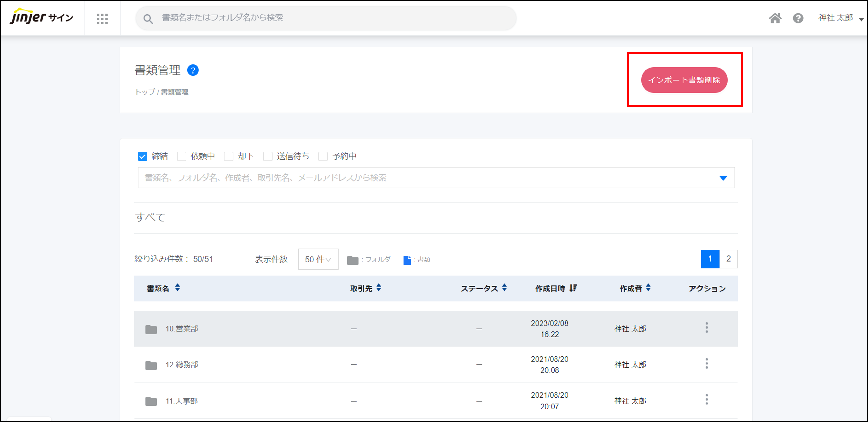
Task: Follow the トップ breadcrumb link
Action: 145,92
